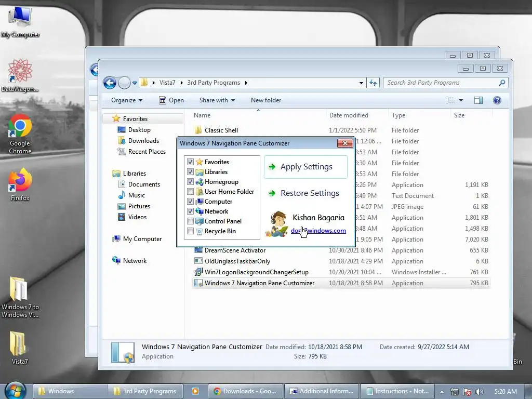The width and height of the screenshot is (532, 399).
Task: Switch to Instructions - Notepad taskbar button
Action: (x=397, y=391)
